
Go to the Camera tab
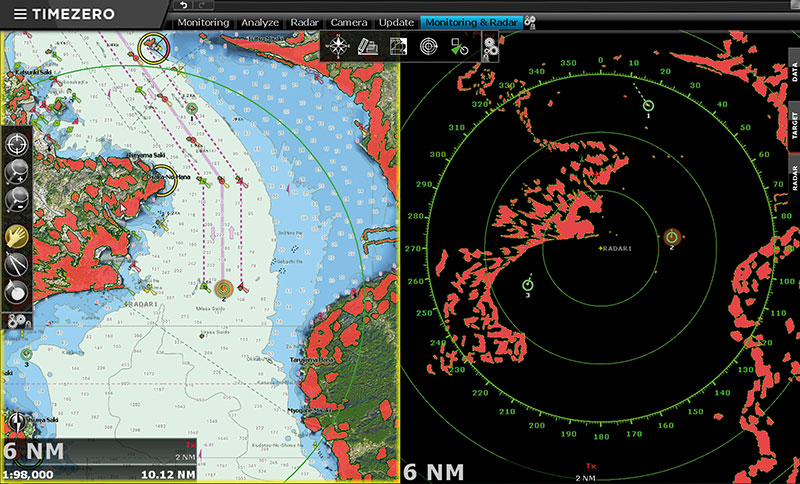pyautogui.click(x=348, y=22)
